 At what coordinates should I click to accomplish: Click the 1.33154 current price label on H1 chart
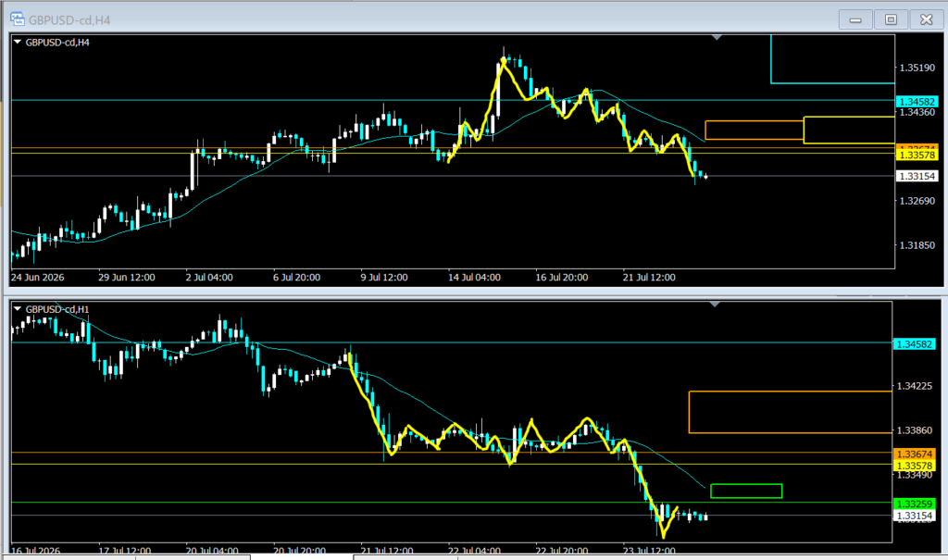(914, 516)
